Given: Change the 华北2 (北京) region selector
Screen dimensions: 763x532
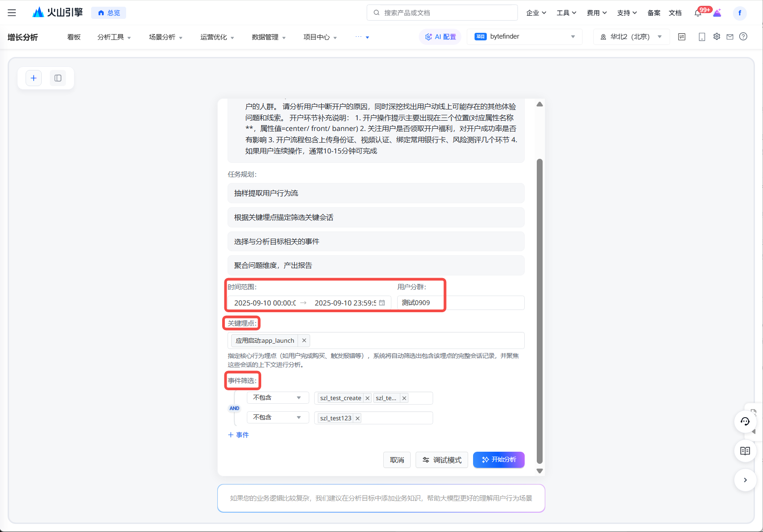Looking at the screenshot, I should (631, 37).
